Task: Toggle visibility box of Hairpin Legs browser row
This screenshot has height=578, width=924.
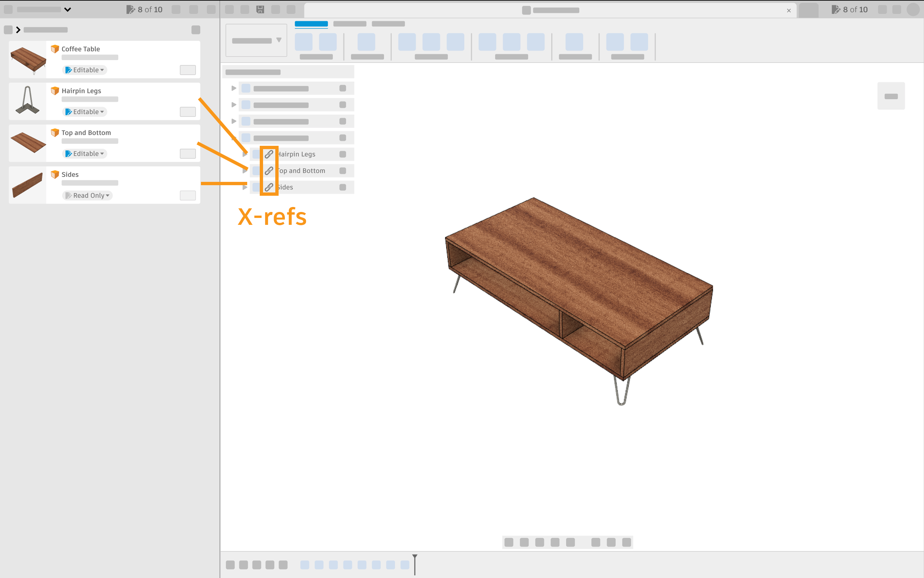Action: coord(343,154)
